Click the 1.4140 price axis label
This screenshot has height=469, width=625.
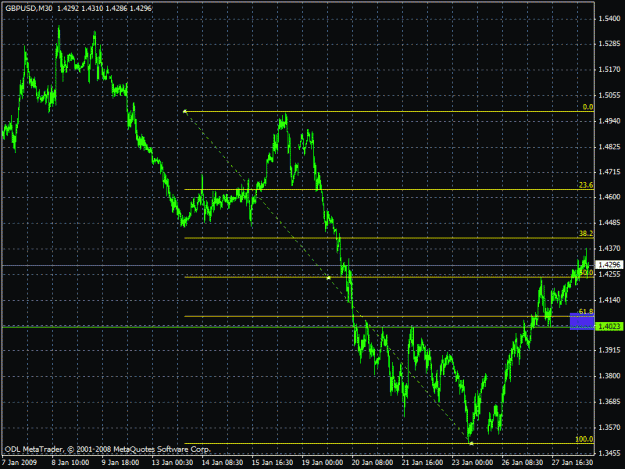609,300
